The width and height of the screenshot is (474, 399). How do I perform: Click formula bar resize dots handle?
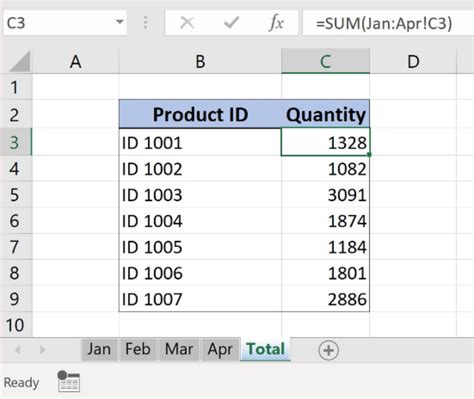pyautogui.click(x=146, y=23)
